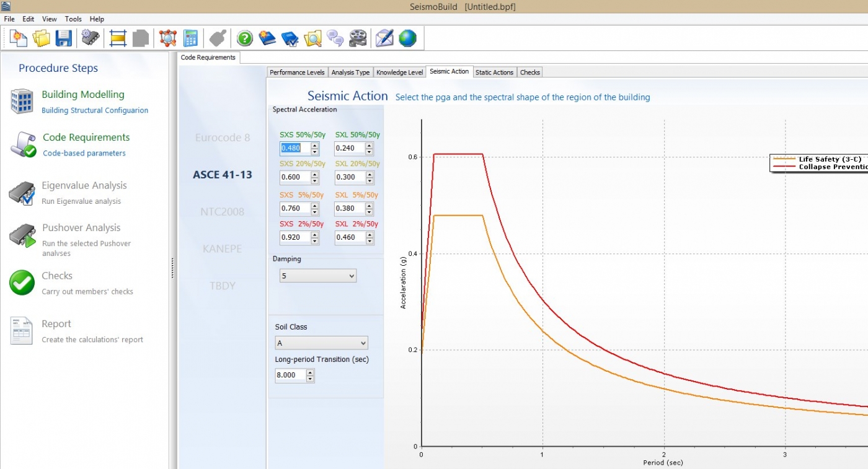
Task: Select the Eurocode 8 code option
Action: [223, 138]
